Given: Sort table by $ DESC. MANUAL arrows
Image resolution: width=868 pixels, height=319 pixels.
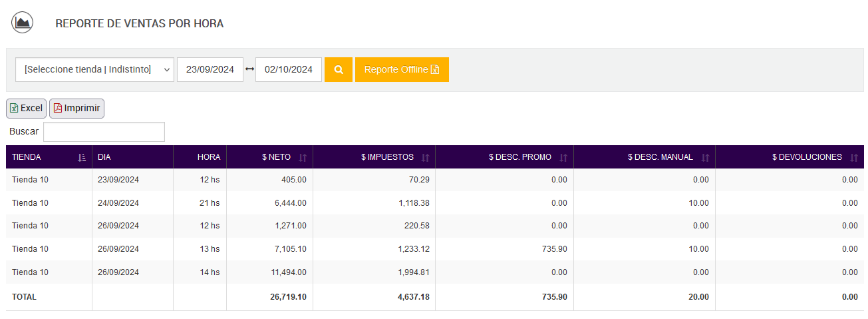Looking at the screenshot, I should pos(705,157).
